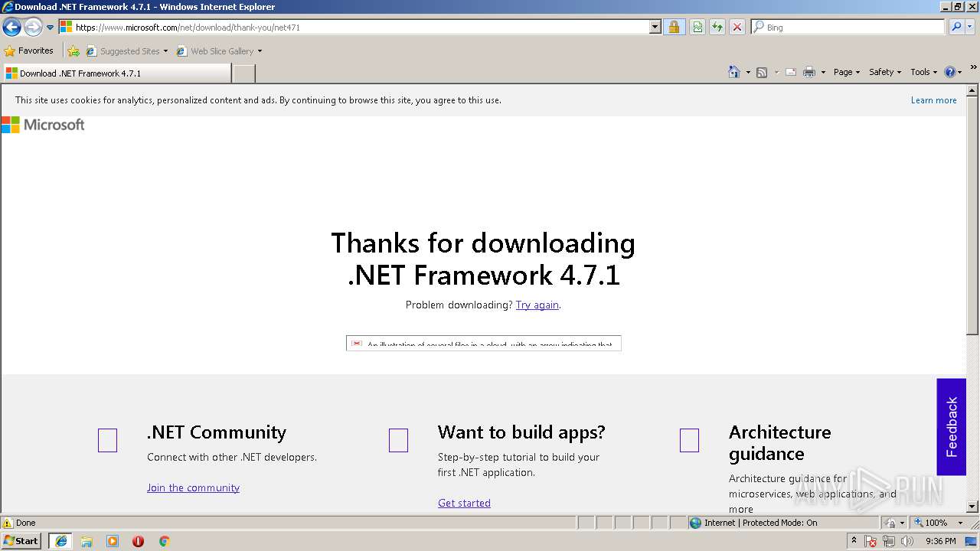Open the Get started link

click(x=464, y=503)
